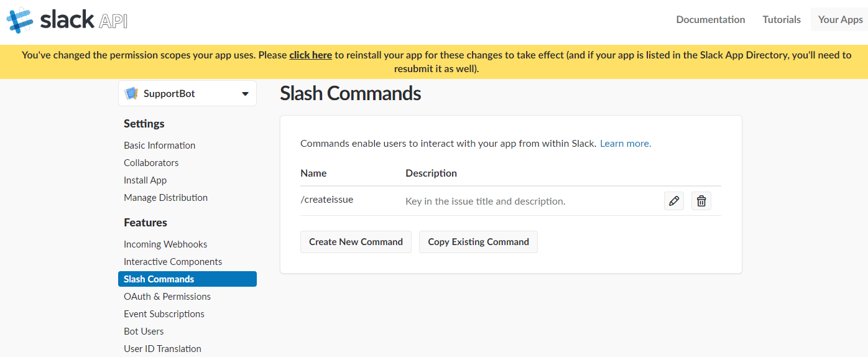Navigate to Event Subscriptions

coord(164,314)
